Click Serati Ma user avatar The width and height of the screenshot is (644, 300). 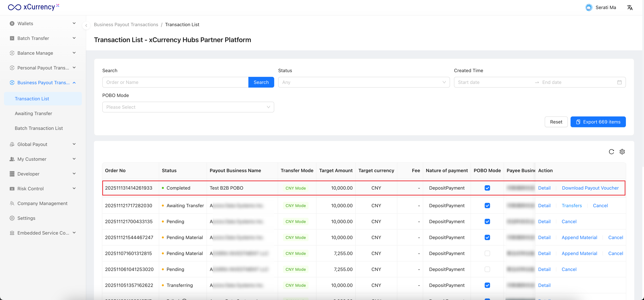[x=589, y=8]
